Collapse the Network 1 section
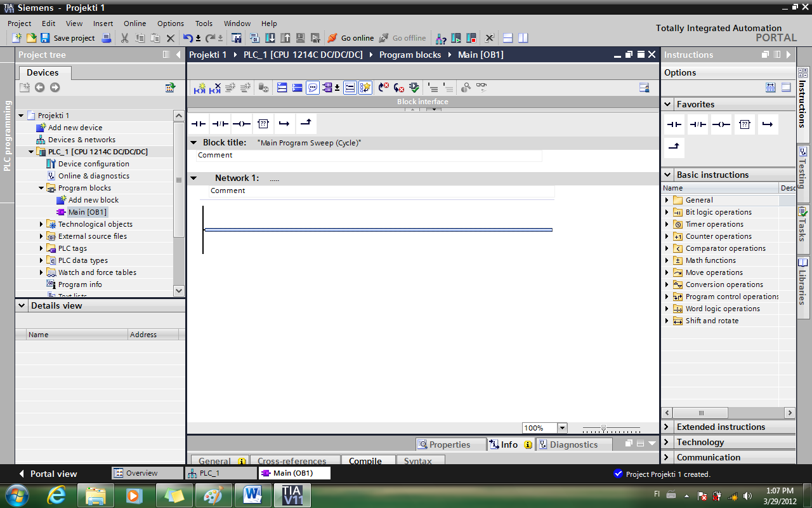This screenshot has height=508, width=812. [x=193, y=178]
